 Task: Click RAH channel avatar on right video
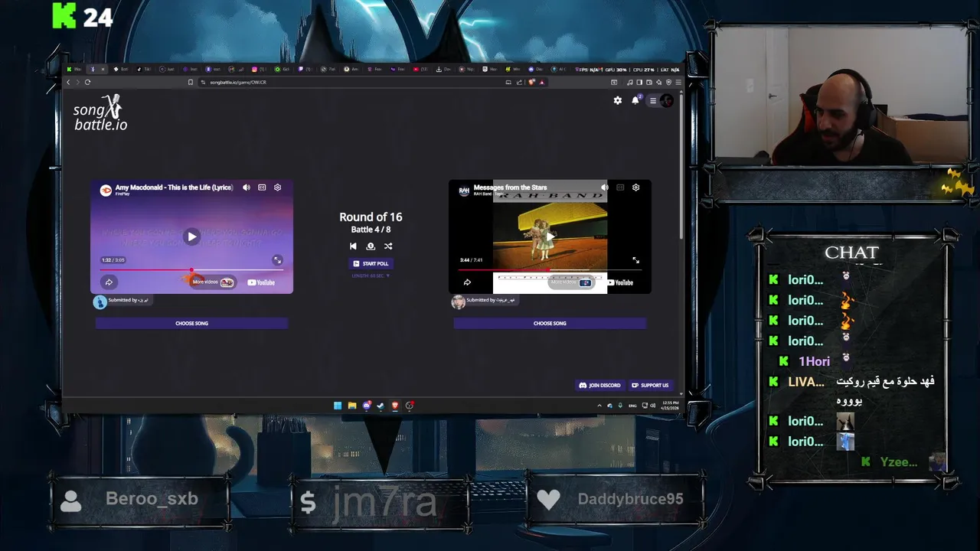[x=464, y=191]
